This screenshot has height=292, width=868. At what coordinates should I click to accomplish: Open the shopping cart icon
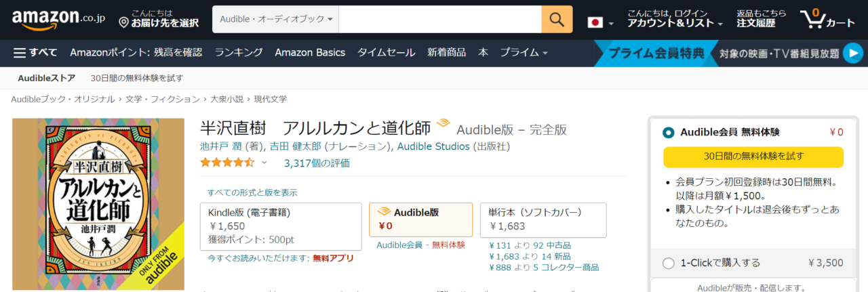click(x=812, y=20)
